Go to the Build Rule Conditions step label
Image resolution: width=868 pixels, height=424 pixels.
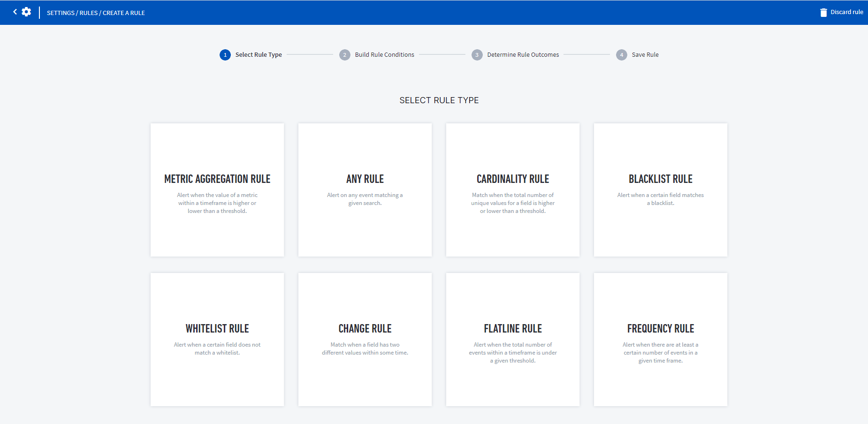click(385, 55)
